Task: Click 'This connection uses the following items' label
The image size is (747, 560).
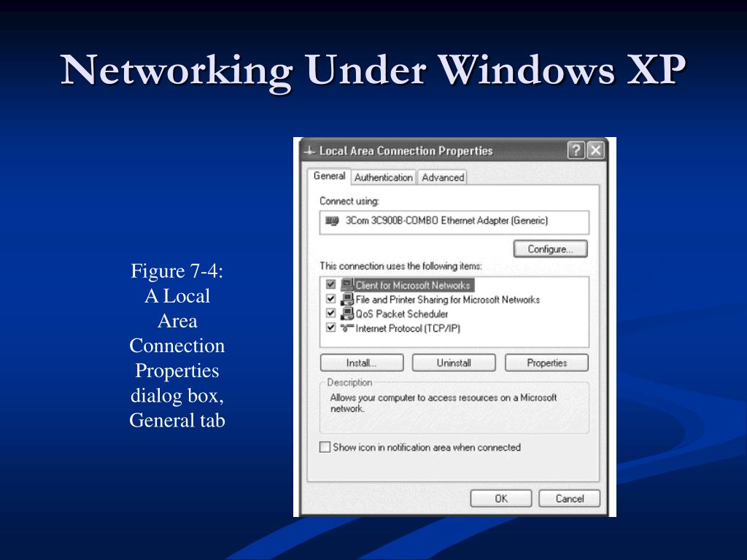Action: click(400, 265)
